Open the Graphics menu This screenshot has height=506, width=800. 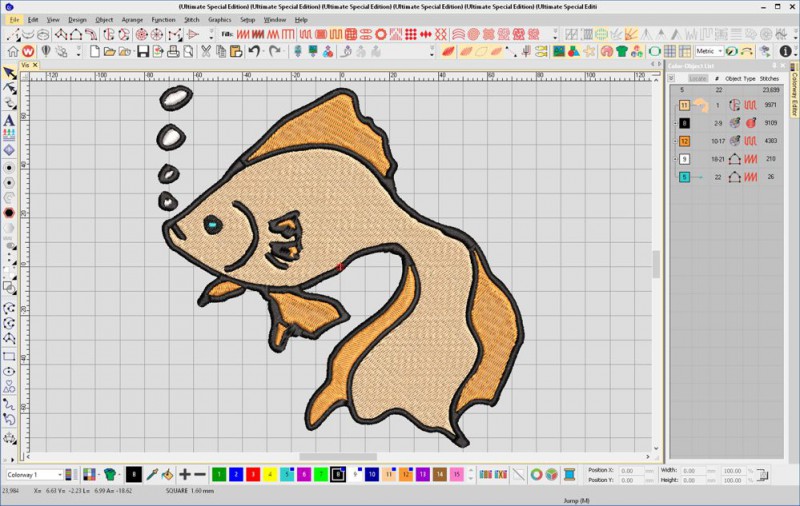pyautogui.click(x=219, y=20)
